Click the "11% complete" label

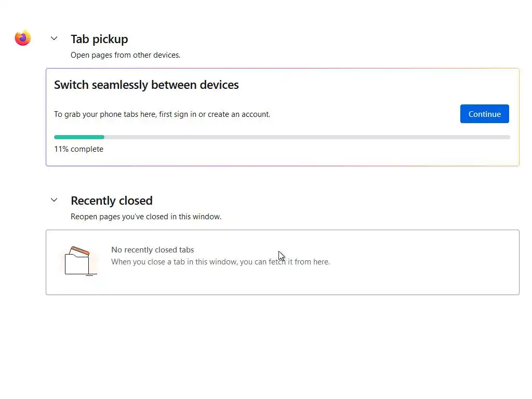[78, 149]
